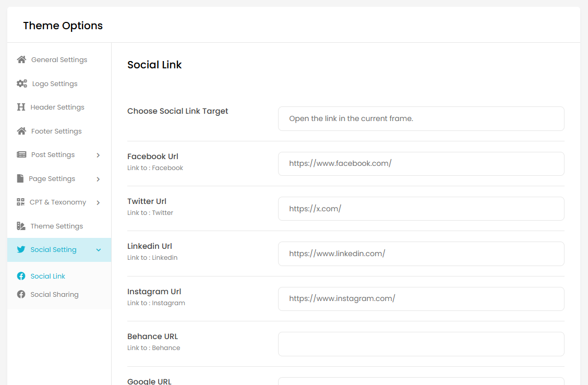The image size is (588, 385).
Task: Open Theme Settings section
Action: click(56, 226)
